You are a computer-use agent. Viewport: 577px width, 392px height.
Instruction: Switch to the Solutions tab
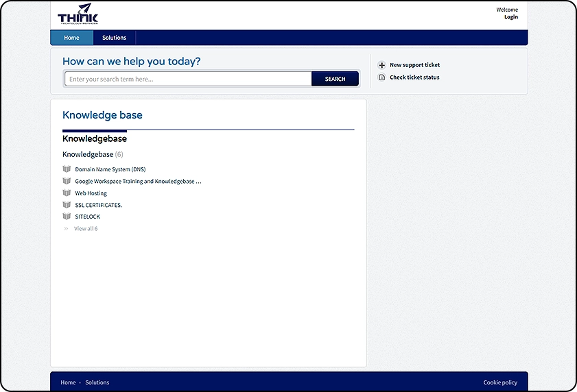[x=114, y=38]
